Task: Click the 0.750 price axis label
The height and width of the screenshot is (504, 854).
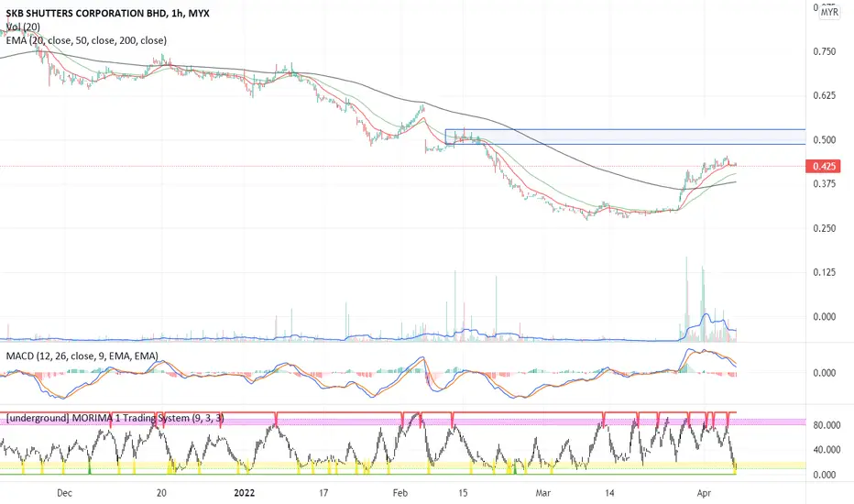Action: point(824,51)
